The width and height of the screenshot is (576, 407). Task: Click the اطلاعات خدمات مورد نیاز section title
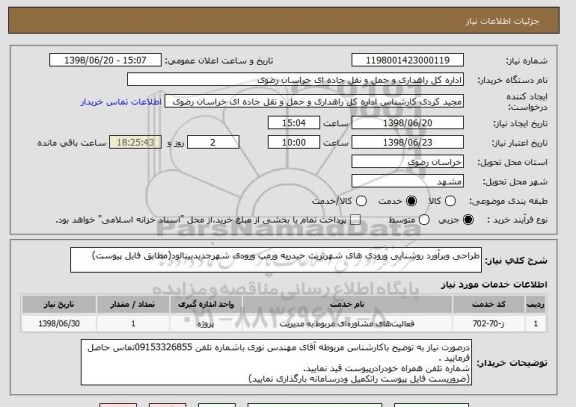coord(494,284)
